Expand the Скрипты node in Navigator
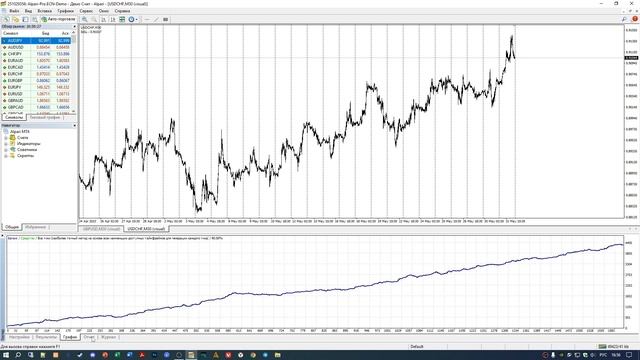This screenshot has width=640, height=360. tap(6, 156)
